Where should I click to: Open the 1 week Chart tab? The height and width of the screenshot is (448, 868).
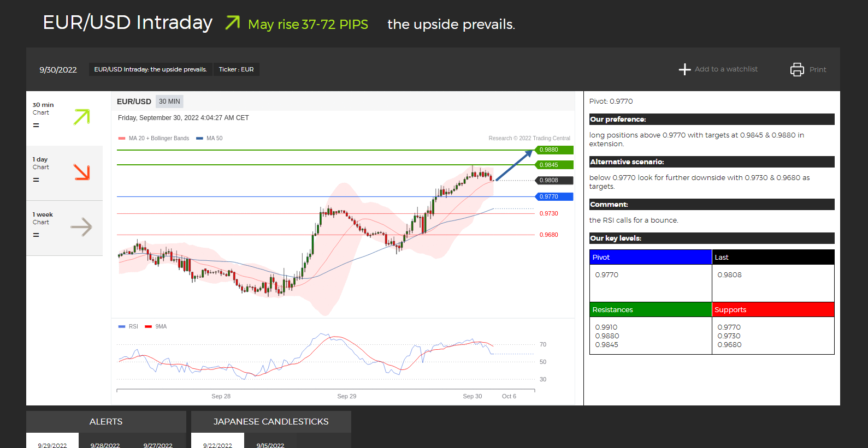point(64,228)
